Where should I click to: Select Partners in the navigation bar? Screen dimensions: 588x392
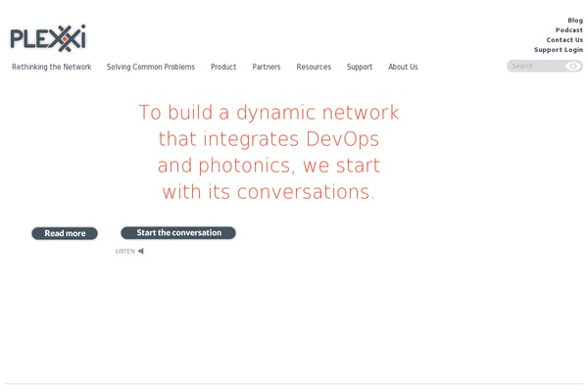pos(267,67)
